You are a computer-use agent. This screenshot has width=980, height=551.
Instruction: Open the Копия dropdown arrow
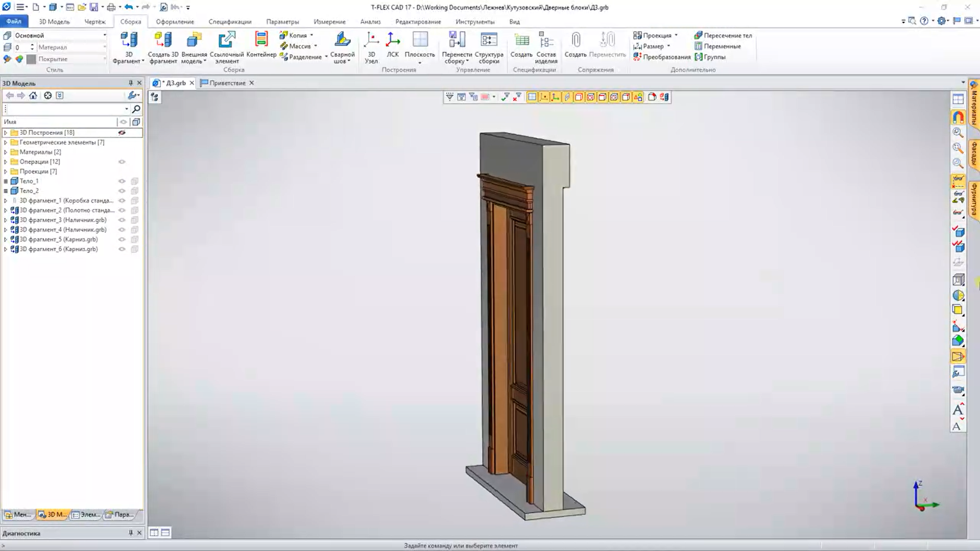(x=312, y=35)
